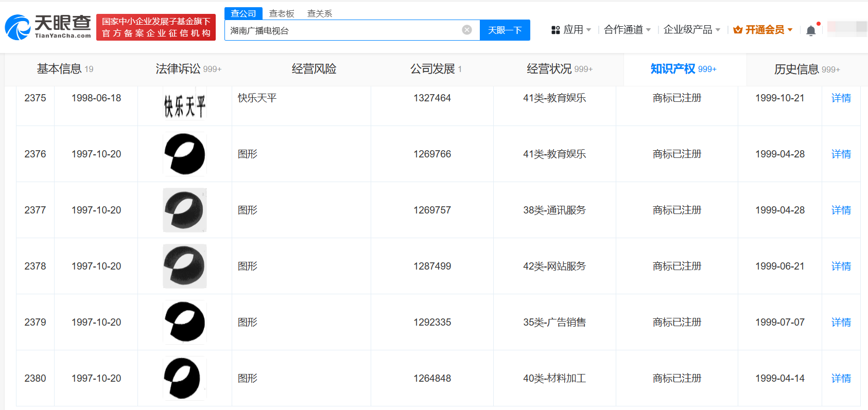View trademark image in row 2380
Viewport: 868px width, 410px height.
185,378
